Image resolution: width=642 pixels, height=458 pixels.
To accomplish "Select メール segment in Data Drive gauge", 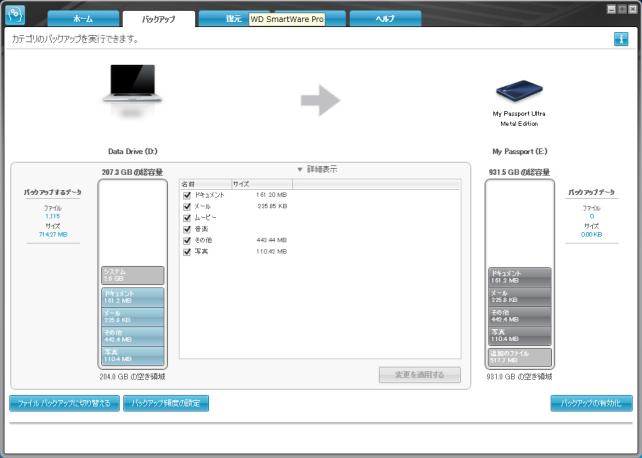I will (x=133, y=317).
